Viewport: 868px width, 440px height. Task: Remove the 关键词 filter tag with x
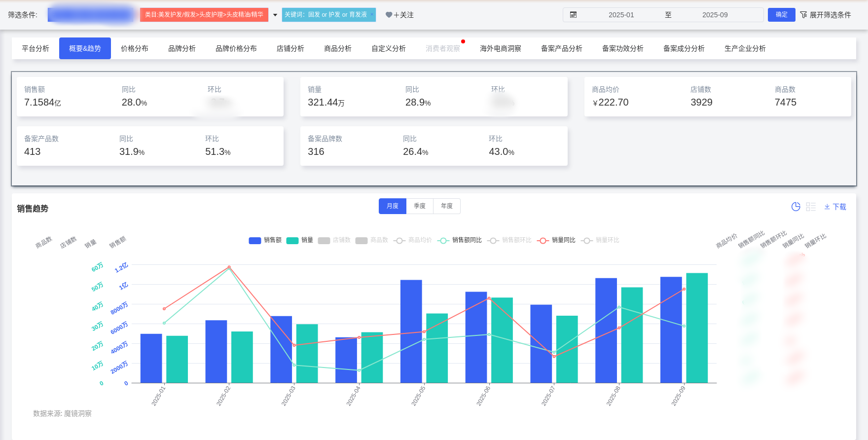click(372, 14)
